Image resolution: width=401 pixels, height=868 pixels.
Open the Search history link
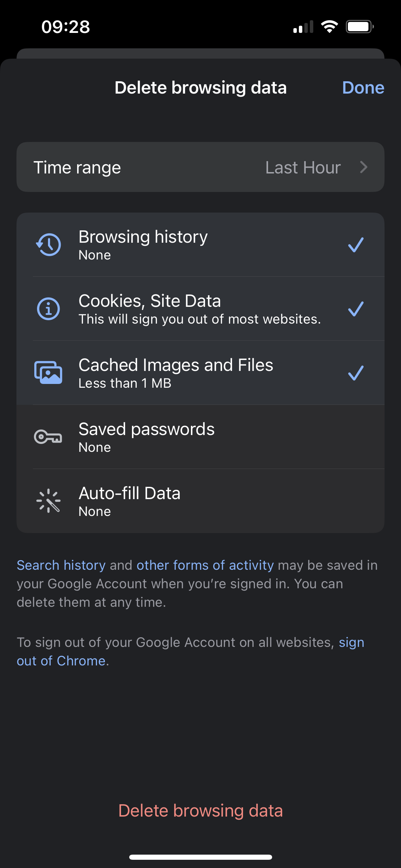[61, 565]
